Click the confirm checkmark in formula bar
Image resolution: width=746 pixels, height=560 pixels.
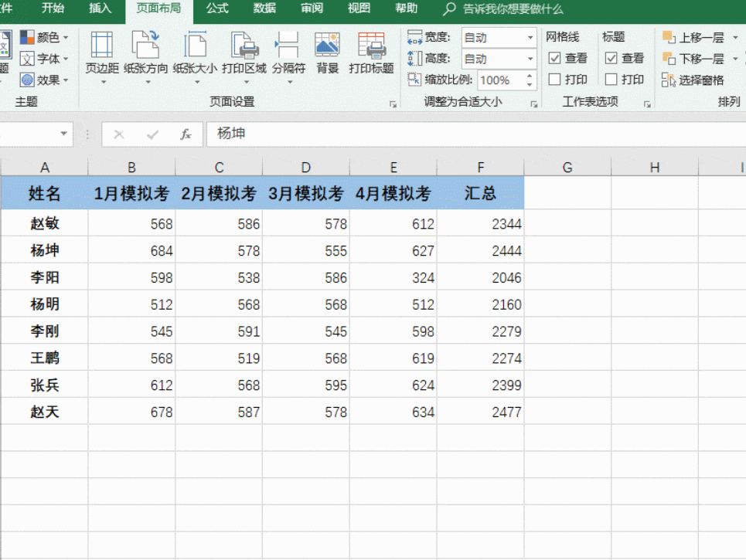(x=152, y=135)
